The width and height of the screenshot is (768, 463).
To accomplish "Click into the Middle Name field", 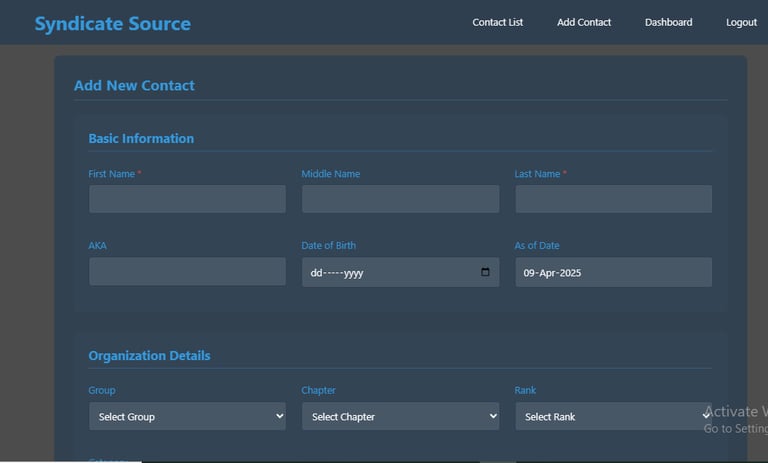I will (400, 199).
